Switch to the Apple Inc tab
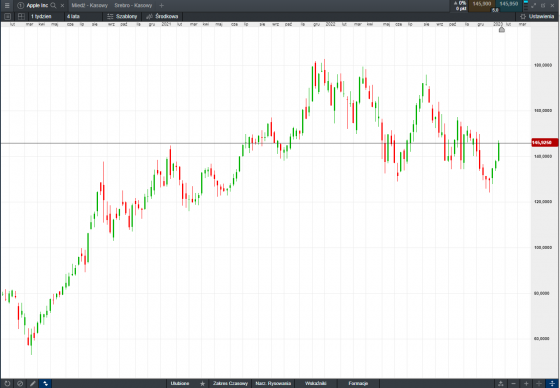This screenshot has width=560, height=388. tap(37, 5)
